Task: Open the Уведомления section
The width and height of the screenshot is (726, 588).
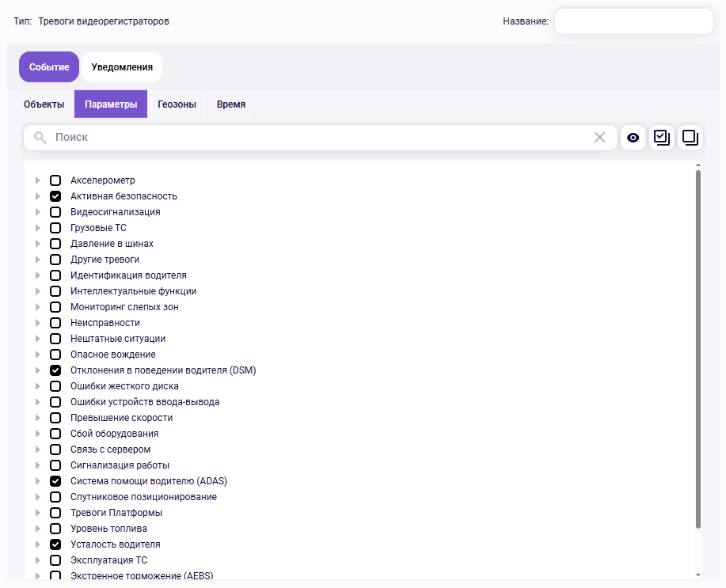Action: (x=122, y=67)
